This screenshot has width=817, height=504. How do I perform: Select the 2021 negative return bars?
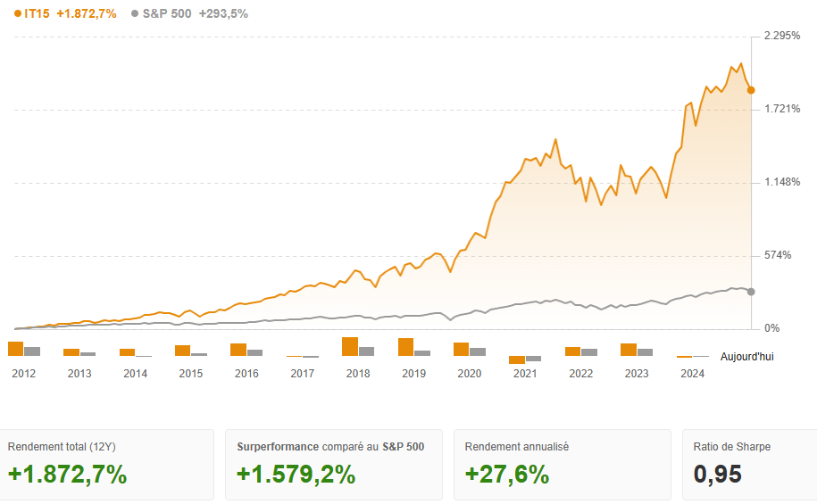[x=525, y=359]
